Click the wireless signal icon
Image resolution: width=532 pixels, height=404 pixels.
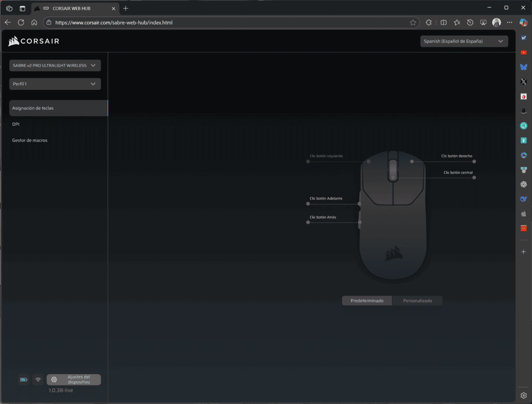pos(38,380)
